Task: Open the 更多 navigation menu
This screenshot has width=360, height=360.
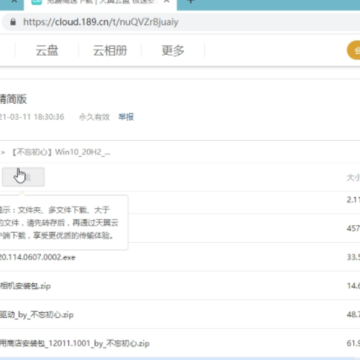Action: (173, 51)
